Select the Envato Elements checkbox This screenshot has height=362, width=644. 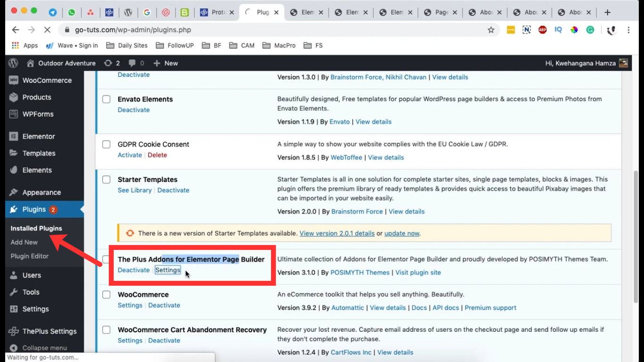pyautogui.click(x=107, y=99)
